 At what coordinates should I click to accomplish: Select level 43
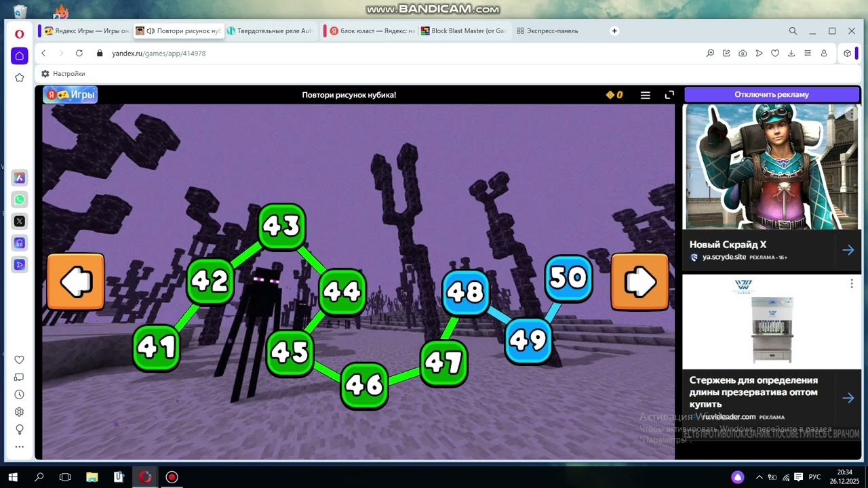pyautogui.click(x=281, y=226)
